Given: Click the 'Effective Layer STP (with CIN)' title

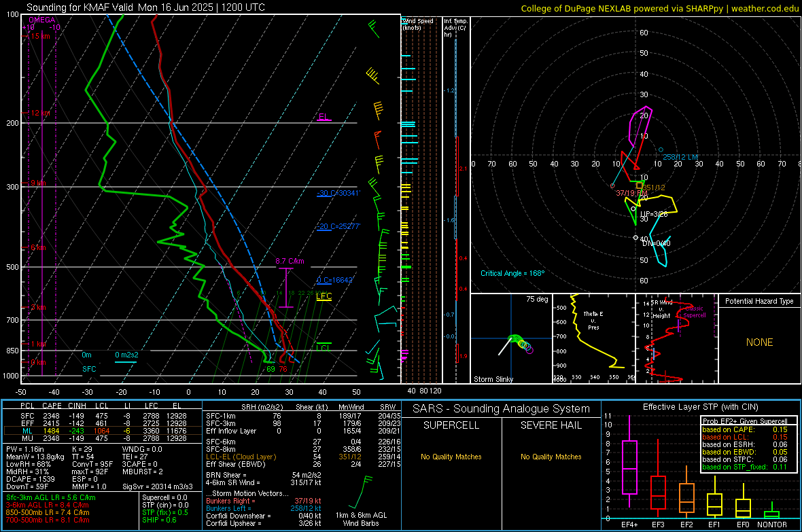Looking at the screenshot, I should pyautogui.click(x=700, y=407).
